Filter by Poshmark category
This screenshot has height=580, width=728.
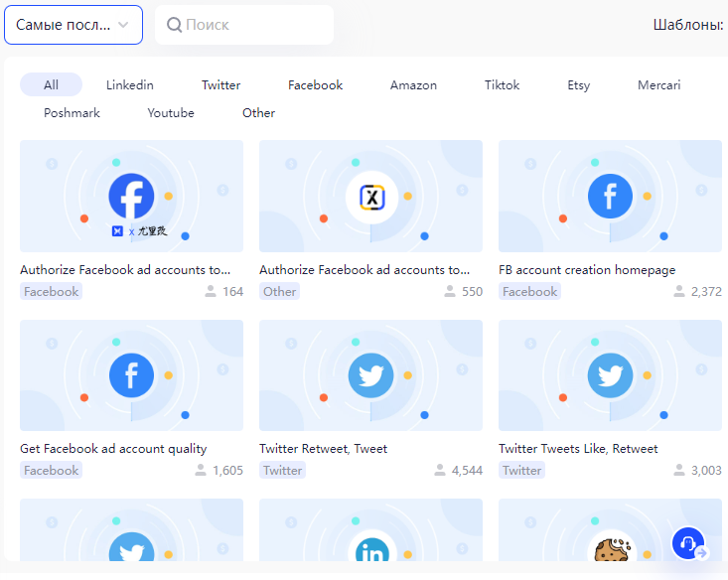pos(72,113)
